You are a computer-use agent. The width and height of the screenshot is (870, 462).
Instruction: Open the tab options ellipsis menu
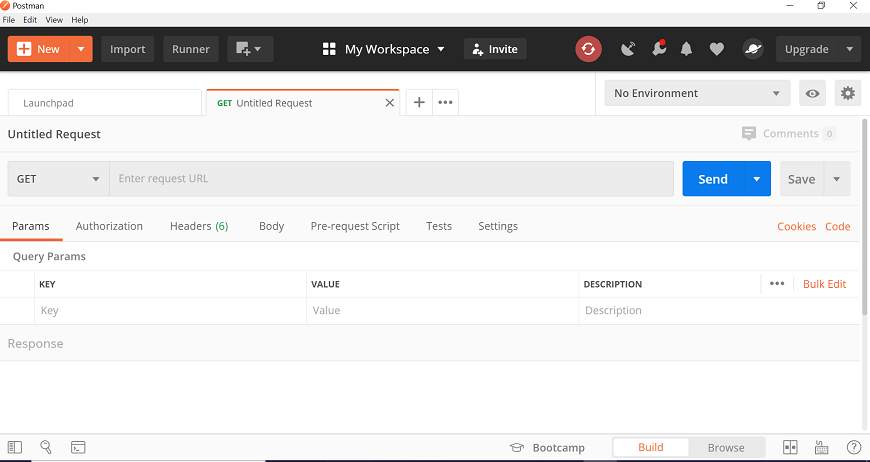click(x=446, y=103)
